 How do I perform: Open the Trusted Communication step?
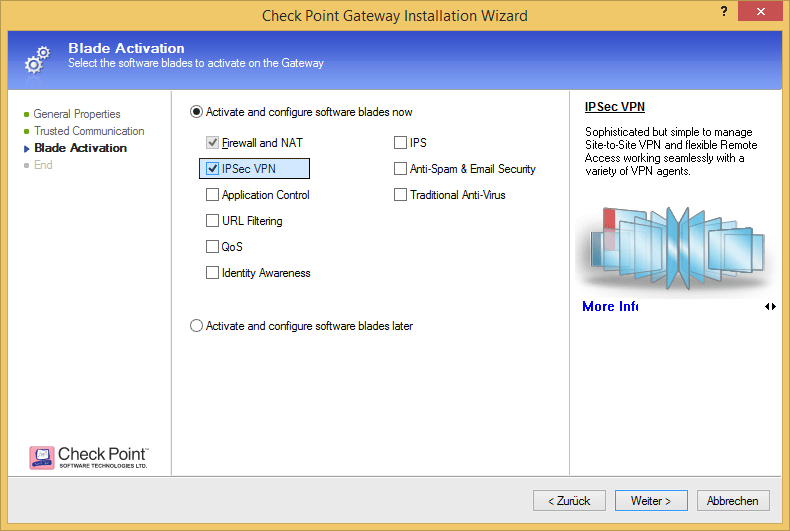click(88, 131)
